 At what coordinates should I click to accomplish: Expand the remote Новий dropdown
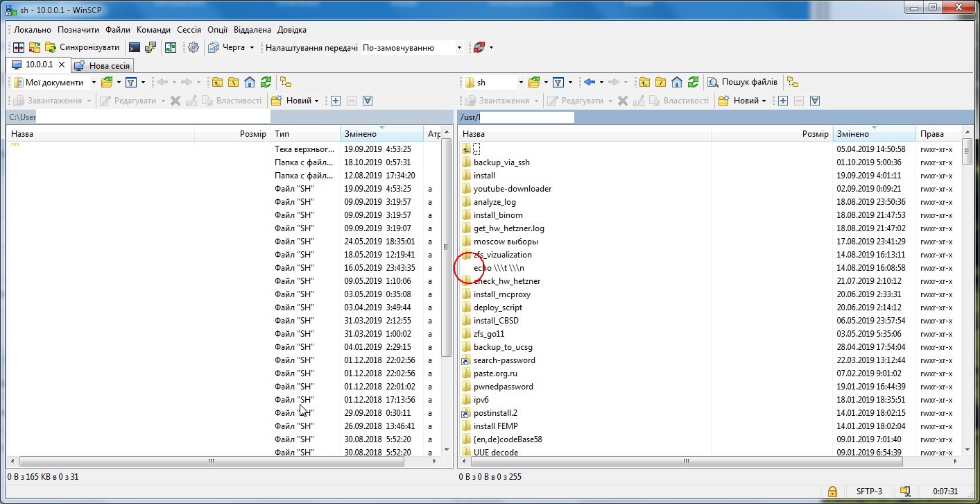[764, 101]
